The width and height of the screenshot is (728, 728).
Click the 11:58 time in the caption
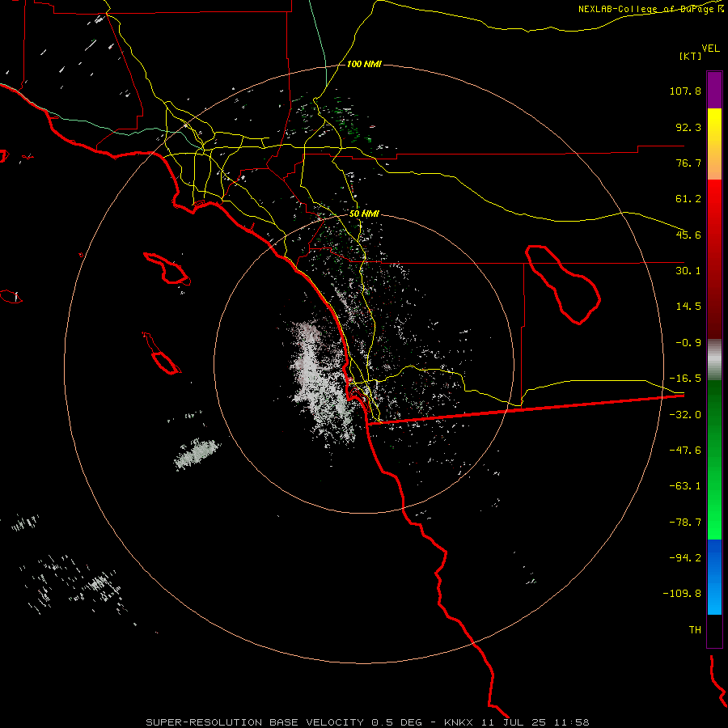coord(572,722)
